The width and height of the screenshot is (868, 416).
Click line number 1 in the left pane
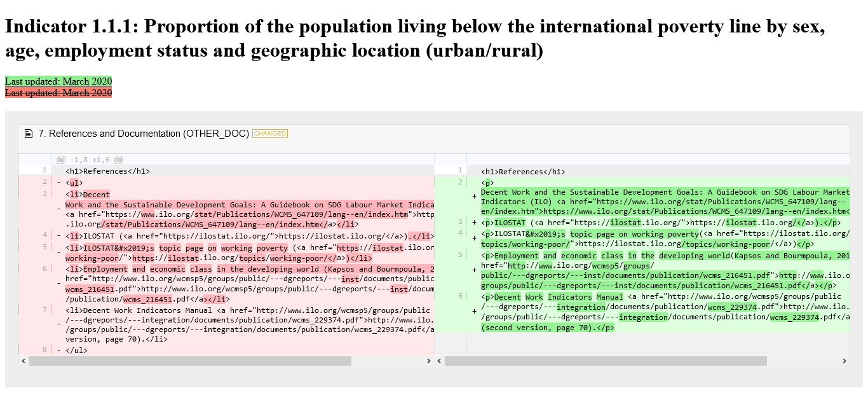tap(43, 170)
